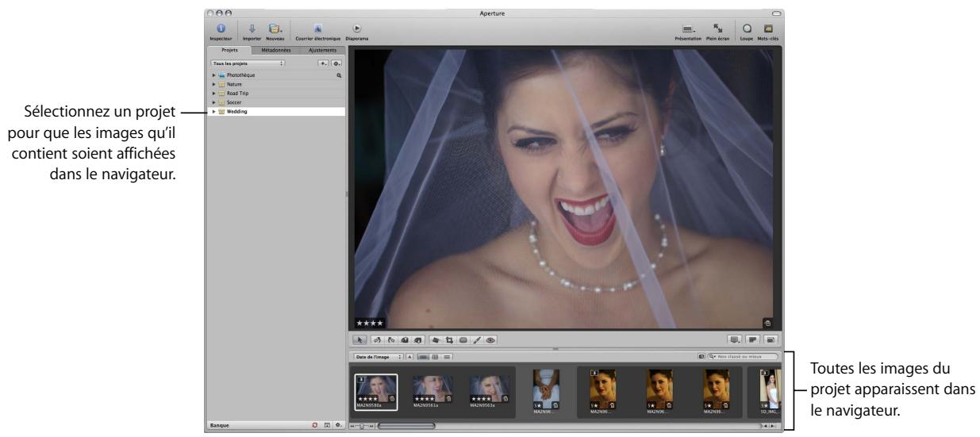Open the viewer mode display button
This screenshot has width=980, height=437.
(x=736, y=339)
